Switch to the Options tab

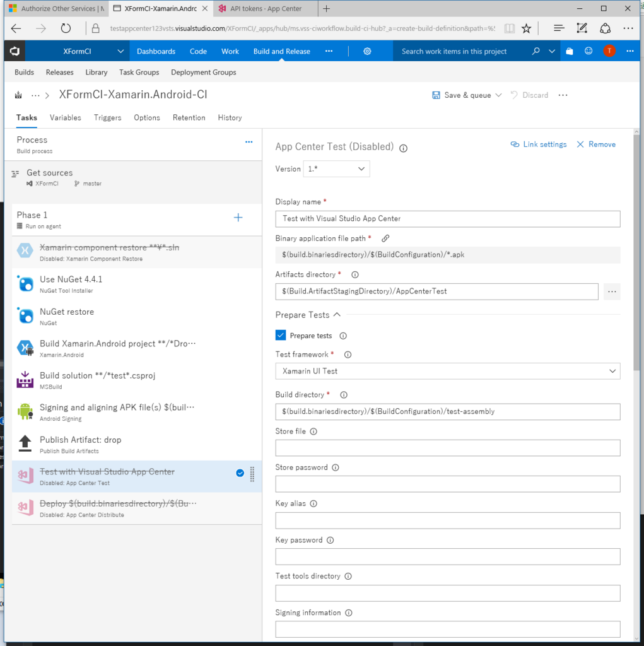point(147,118)
